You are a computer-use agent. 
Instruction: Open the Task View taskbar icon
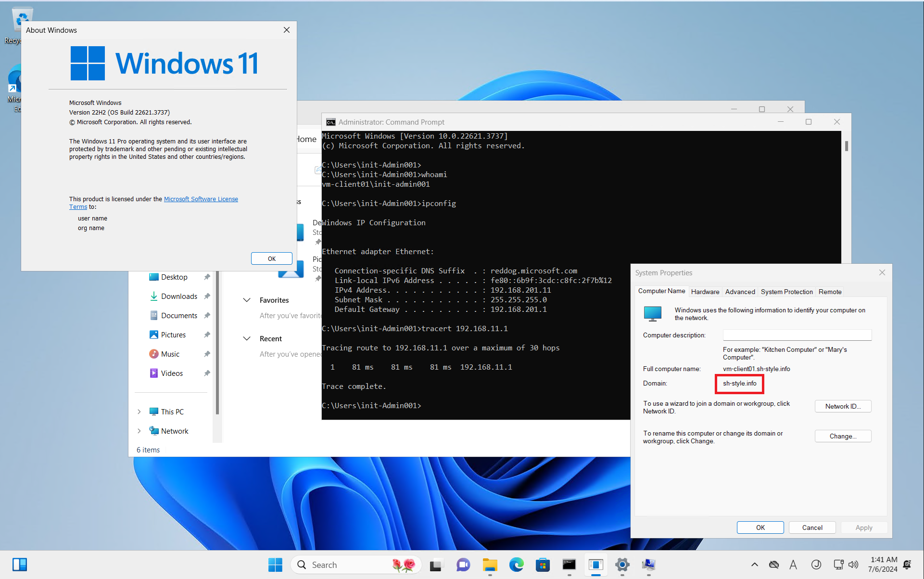(436, 565)
